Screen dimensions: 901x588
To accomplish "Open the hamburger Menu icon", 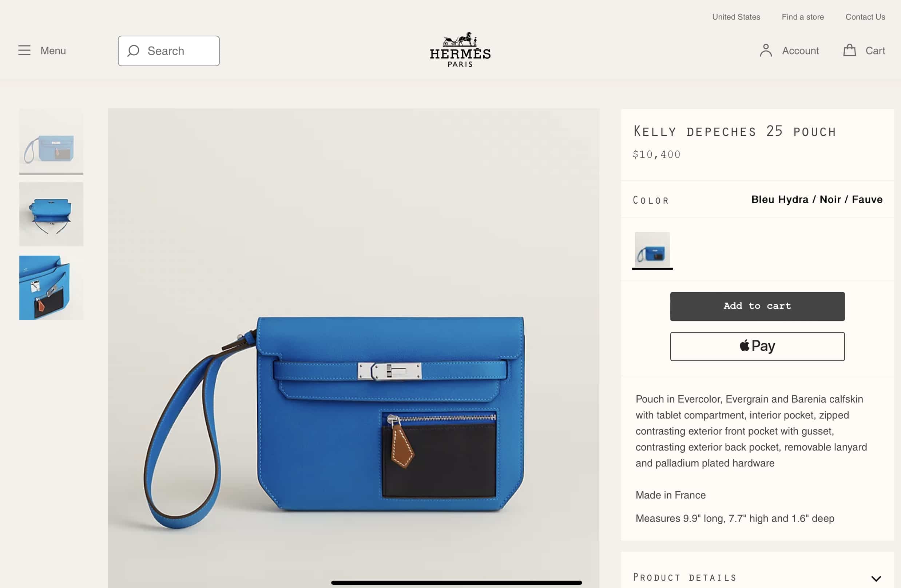I will [x=24, y=50].
